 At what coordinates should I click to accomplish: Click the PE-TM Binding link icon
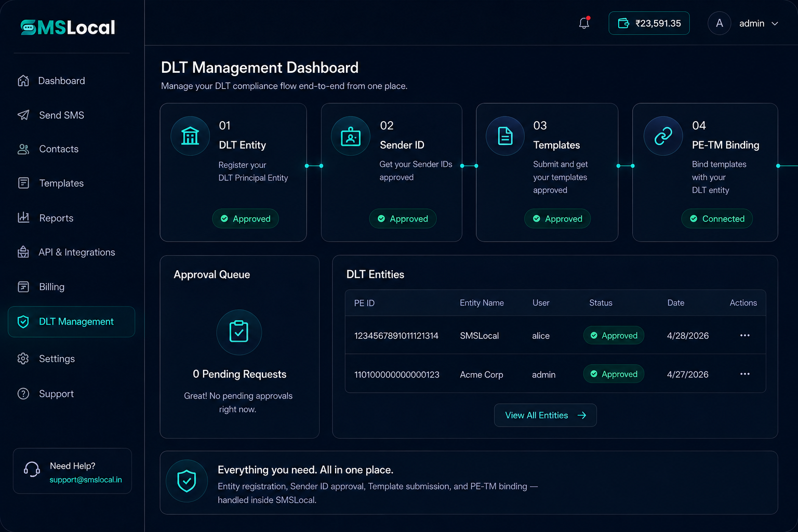[x=663, y=136]
